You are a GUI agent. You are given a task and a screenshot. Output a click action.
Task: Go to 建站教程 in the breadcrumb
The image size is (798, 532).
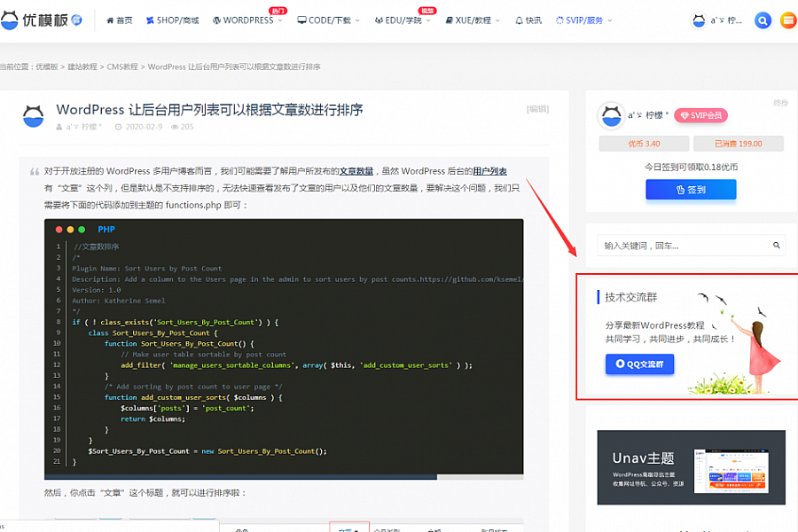[x=82, y=66]
